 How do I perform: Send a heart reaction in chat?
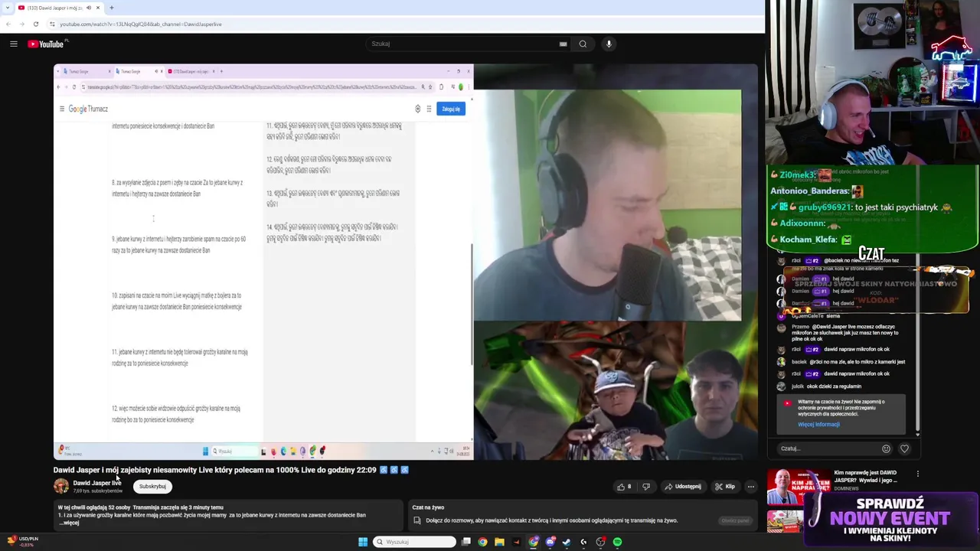904,448
